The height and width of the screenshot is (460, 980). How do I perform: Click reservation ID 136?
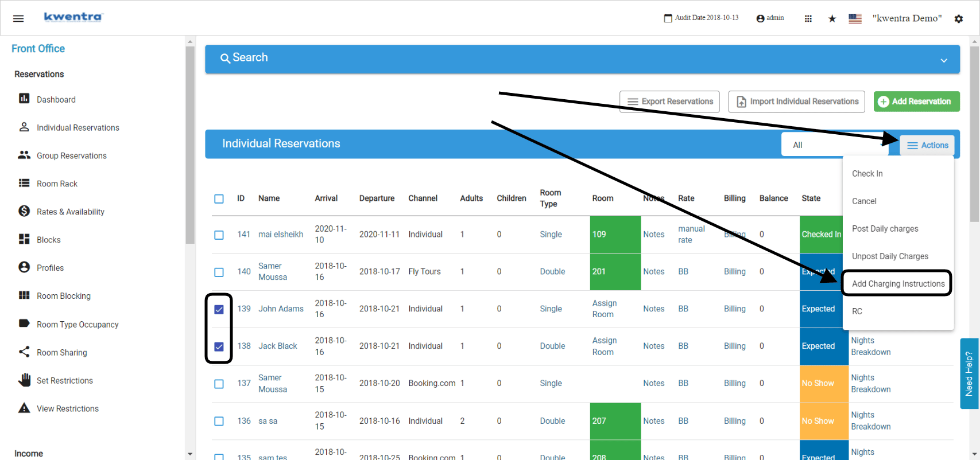pyautogui.click(x=244, y=421)
